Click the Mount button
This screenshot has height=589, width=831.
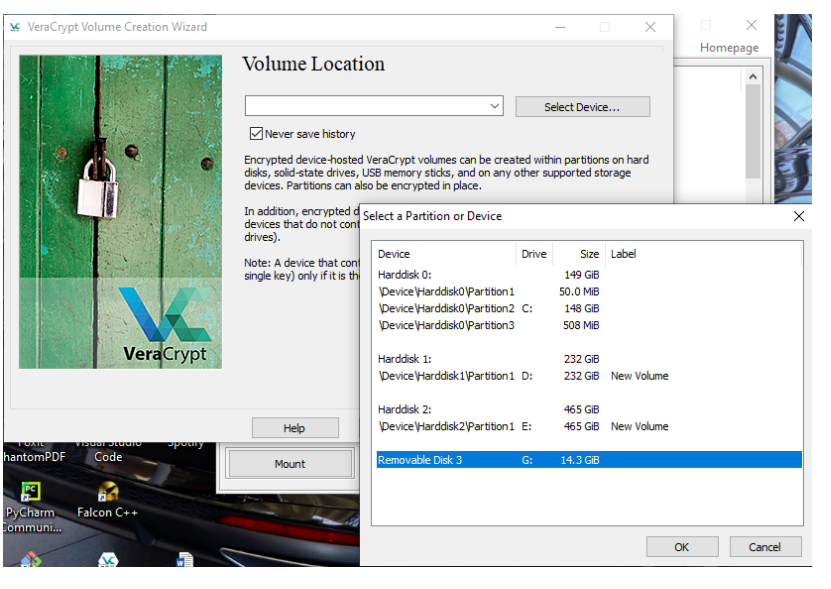pyautogui.click(x=290, y=464)
